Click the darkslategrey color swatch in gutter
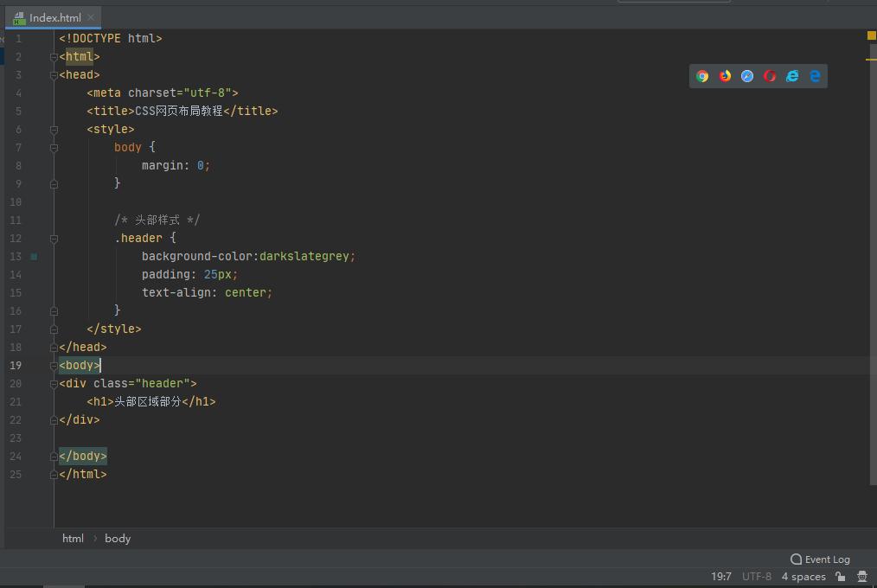Image resolution: width=877 pixels, height=588 pixels. (33, 256)
